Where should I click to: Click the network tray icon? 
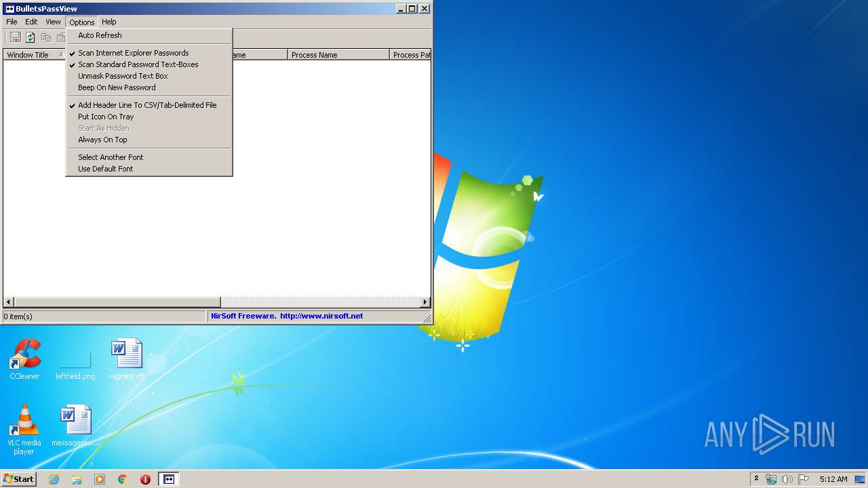tap(771, 479)
